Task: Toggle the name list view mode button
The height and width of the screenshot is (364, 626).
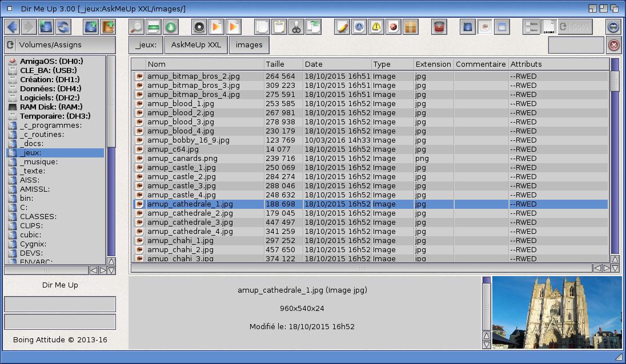Action: [531, 27]
